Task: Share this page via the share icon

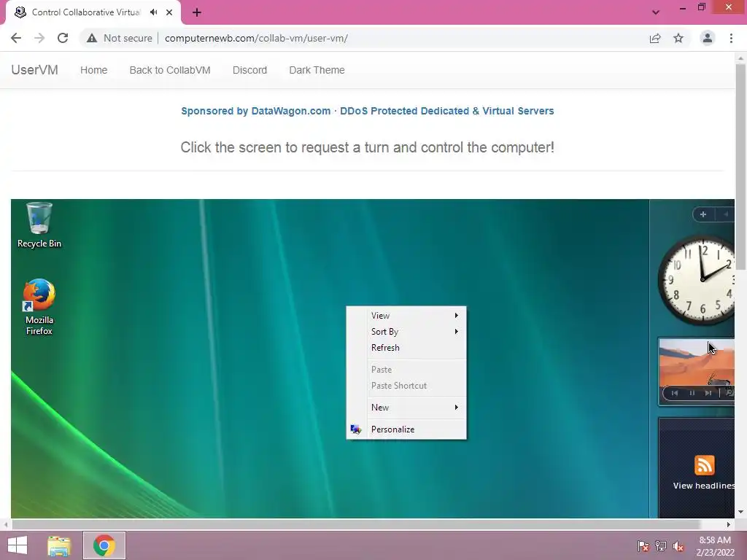Action: 655,38
